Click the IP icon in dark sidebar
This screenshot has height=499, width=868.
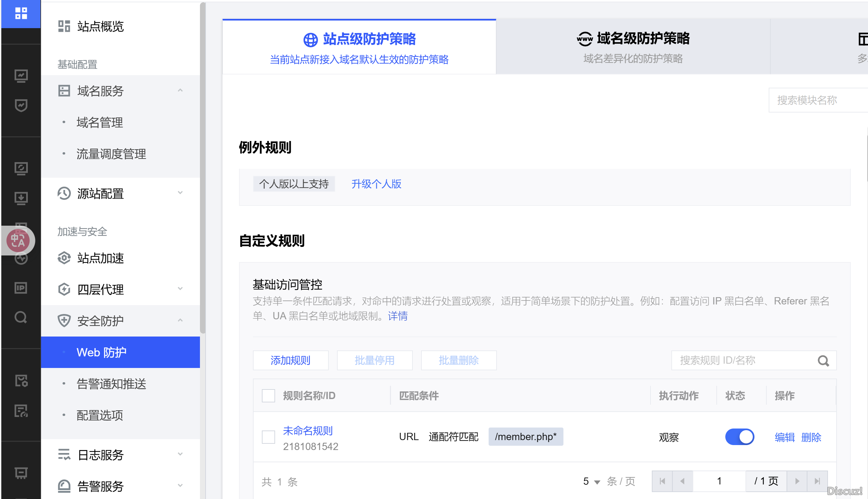21,288
